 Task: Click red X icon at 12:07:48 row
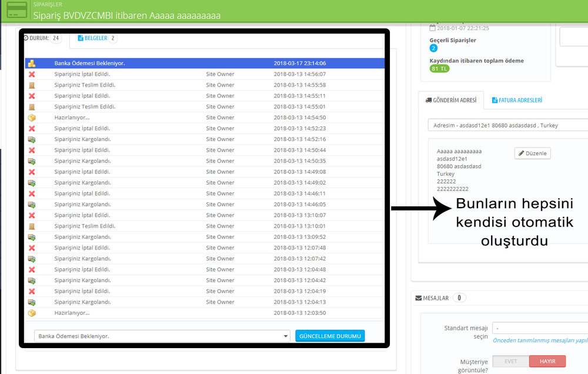point(32,248)
